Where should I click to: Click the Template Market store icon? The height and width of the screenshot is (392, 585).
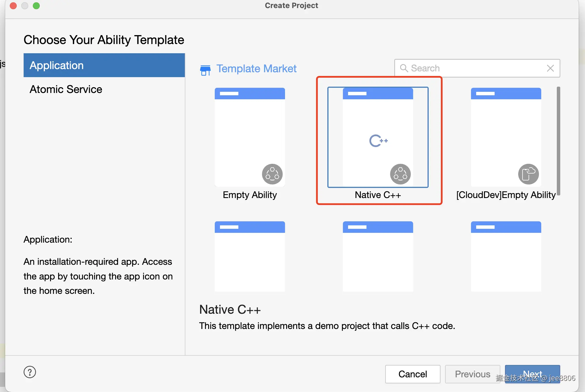(x=205, y=70)
